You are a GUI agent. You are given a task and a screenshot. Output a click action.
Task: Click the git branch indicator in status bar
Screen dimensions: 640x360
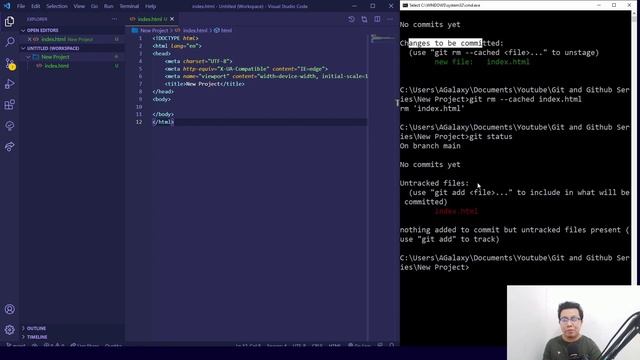[x=15, y=345]
